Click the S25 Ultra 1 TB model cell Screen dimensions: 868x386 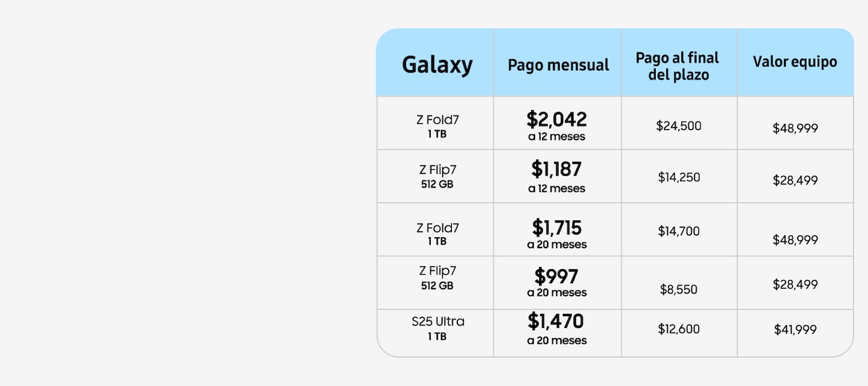coord(437,328)
